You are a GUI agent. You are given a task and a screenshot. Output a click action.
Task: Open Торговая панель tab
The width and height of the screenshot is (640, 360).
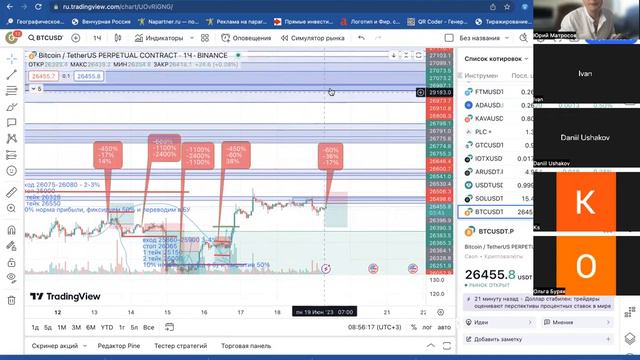coord(246,346)
